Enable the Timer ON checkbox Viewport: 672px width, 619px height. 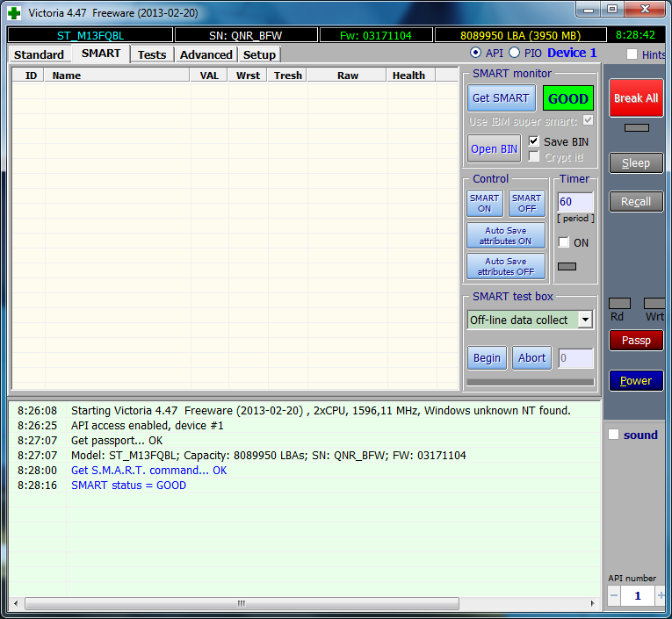[564, 242]
